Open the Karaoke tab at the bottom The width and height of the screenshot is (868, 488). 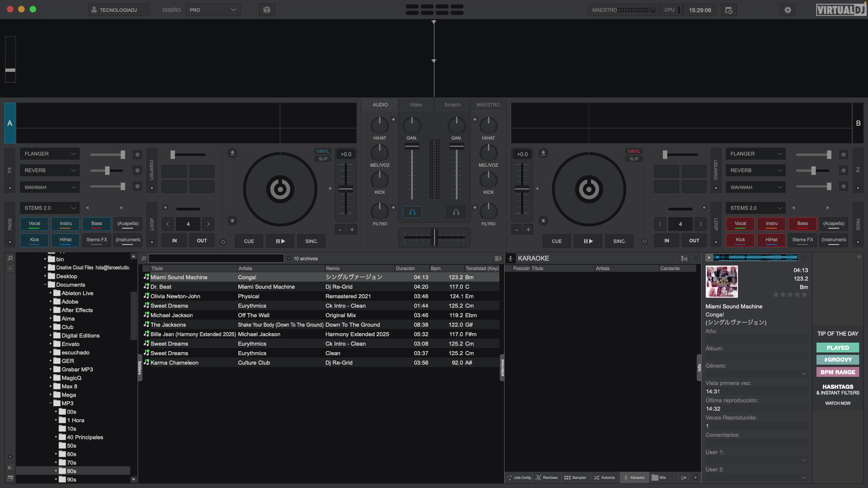(635, 477)
